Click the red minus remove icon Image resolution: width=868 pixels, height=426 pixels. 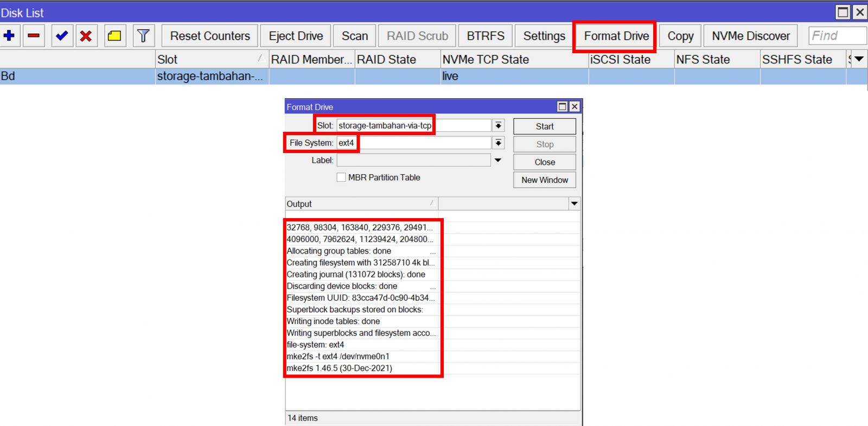point(34,36)
